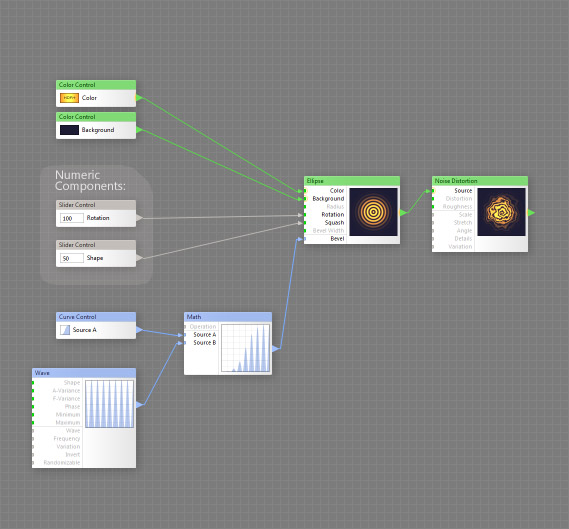Click the Color Control Color output connector
The image size is (569, 529).
pos(139,98)
